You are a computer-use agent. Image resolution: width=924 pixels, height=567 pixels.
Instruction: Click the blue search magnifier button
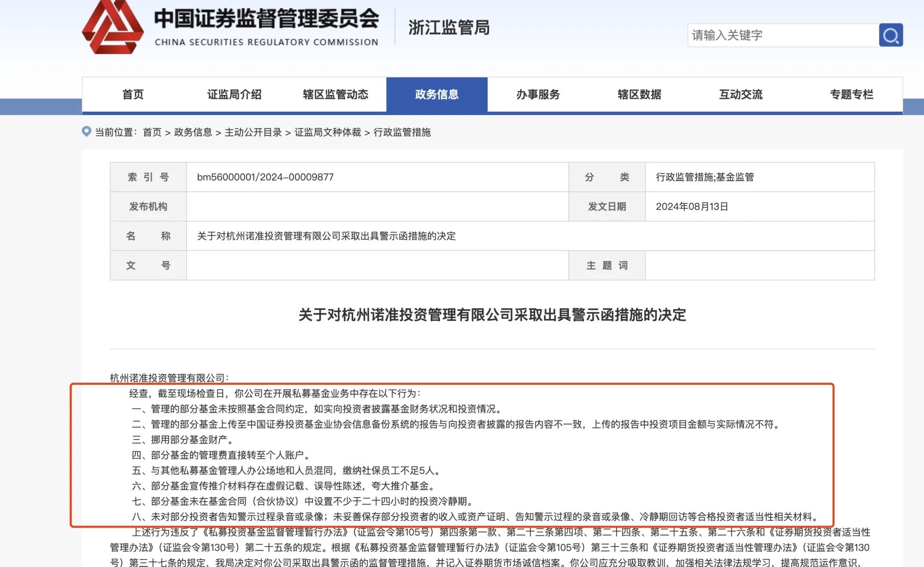tap(890, 35)
